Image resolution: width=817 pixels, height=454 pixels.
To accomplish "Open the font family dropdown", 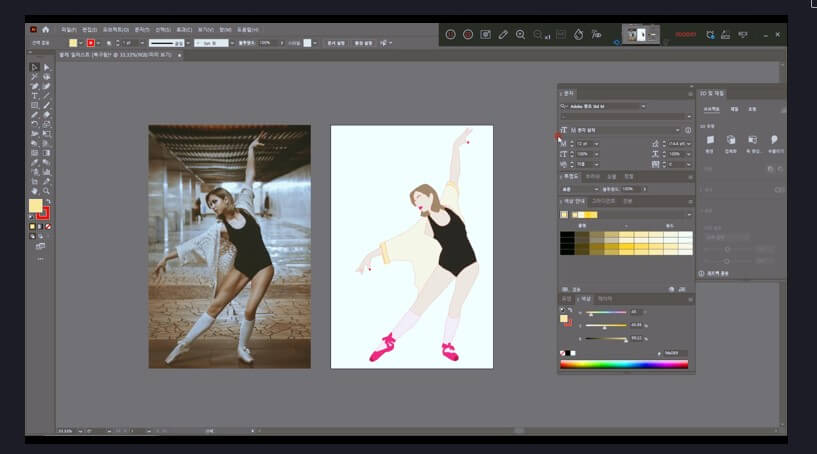I will point(642,106).
